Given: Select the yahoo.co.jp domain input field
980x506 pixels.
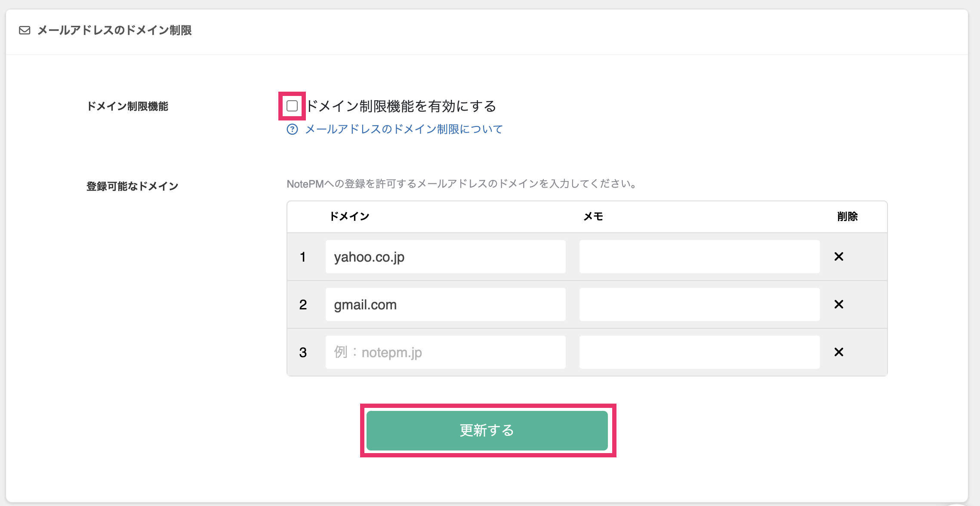Looking at the screenshot, I should [x=445, y=256].
